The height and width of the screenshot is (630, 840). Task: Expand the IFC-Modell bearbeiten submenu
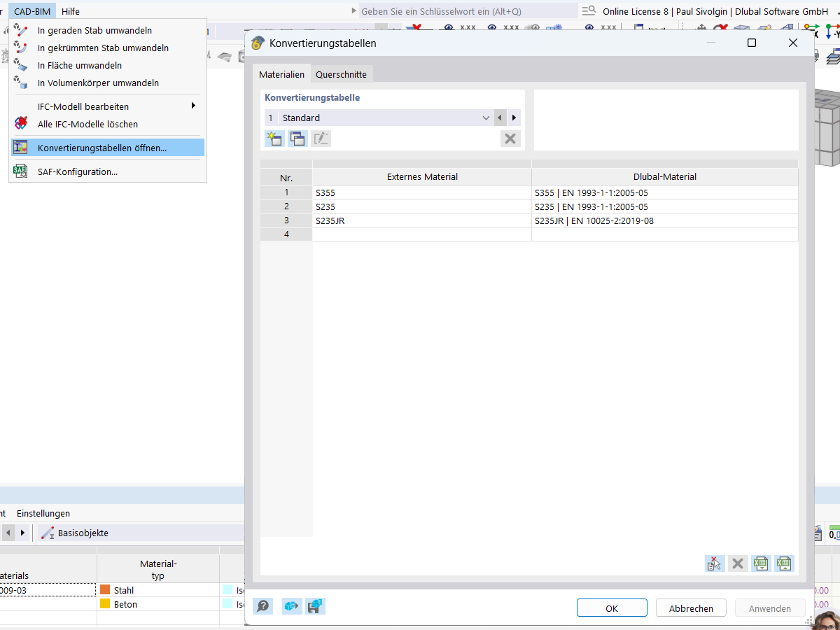84,106
